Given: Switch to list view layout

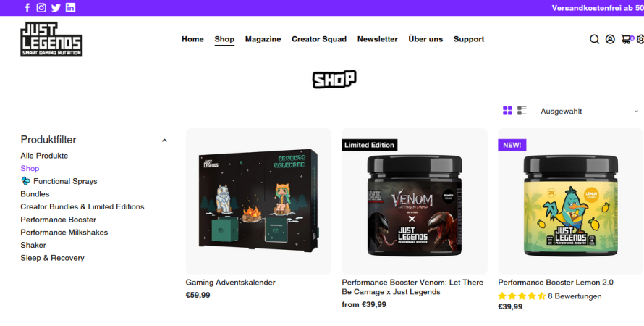Looking at the screenshot, I should point(522,111).
